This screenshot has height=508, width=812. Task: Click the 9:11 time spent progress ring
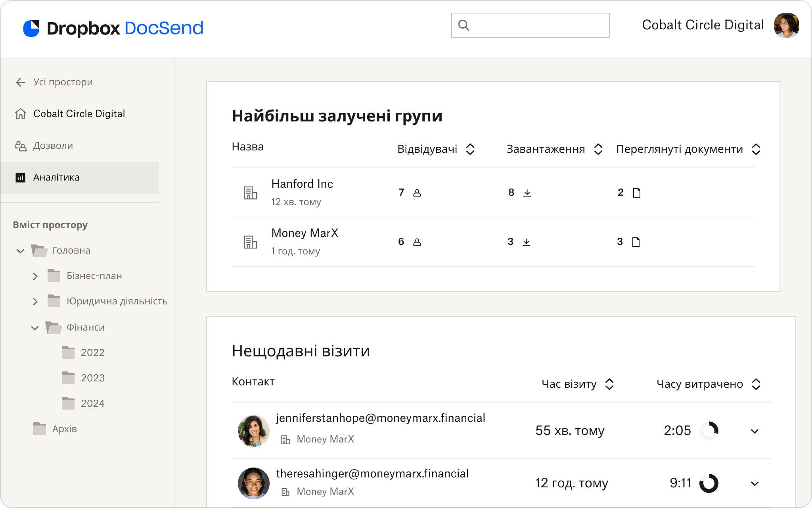coord(709,483)
